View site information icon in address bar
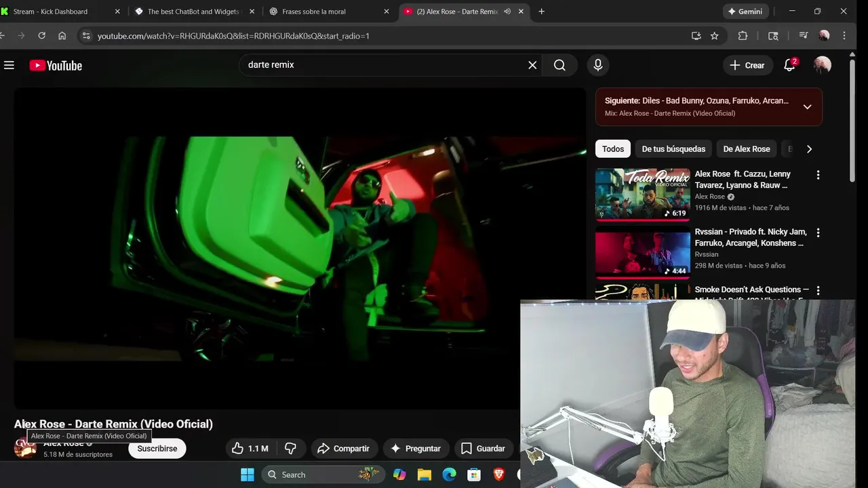 [85, 36]
